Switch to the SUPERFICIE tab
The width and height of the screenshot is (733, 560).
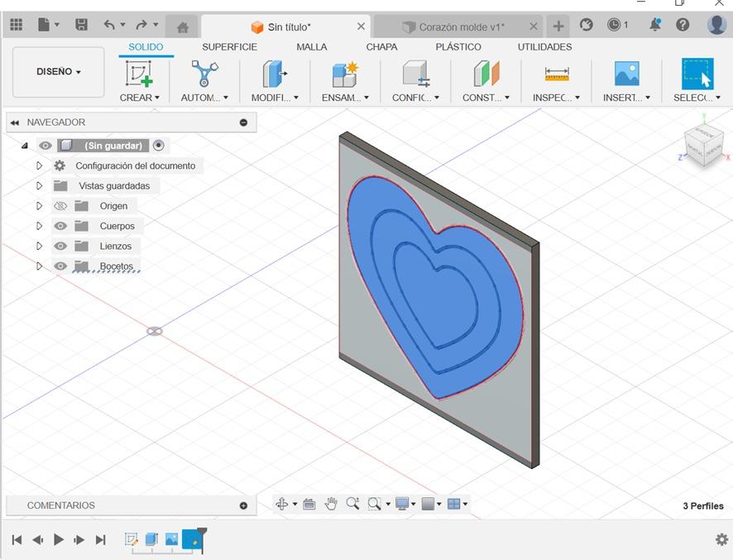click(x=229, y=47)
